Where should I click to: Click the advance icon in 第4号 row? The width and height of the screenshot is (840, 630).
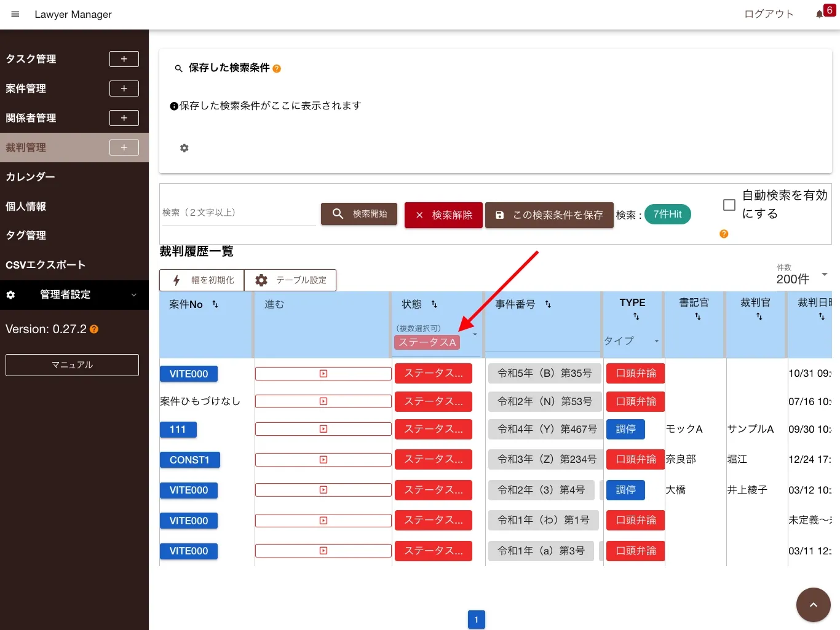pyautogui.click(x=323, y=490)
